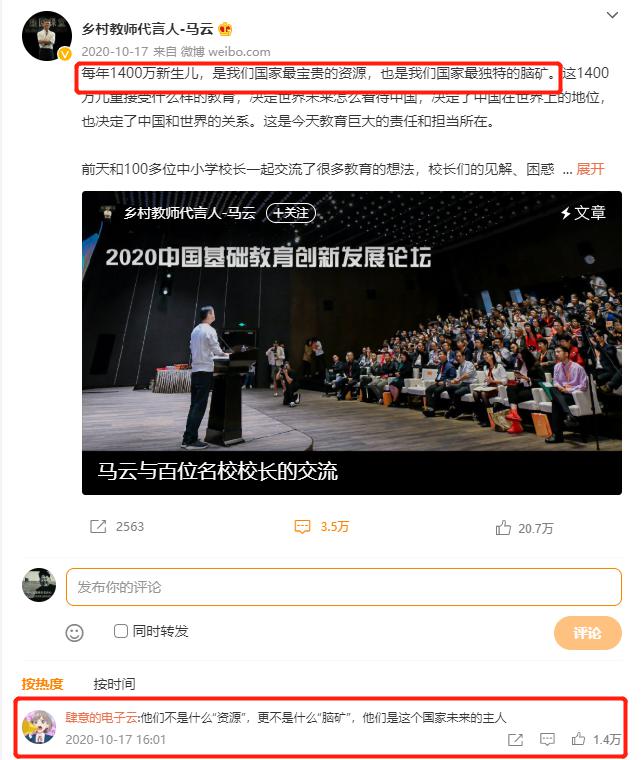
Task: Click the poster's profile avatar
Action: 47,36
